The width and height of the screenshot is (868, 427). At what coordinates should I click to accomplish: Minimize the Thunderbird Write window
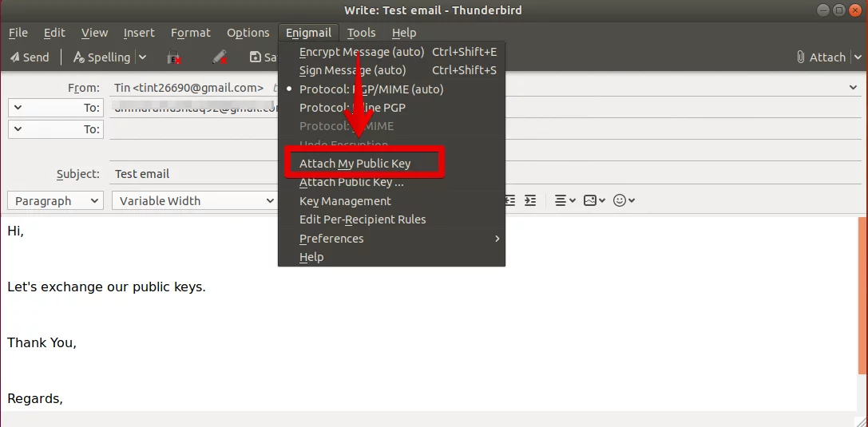(825, 10)
